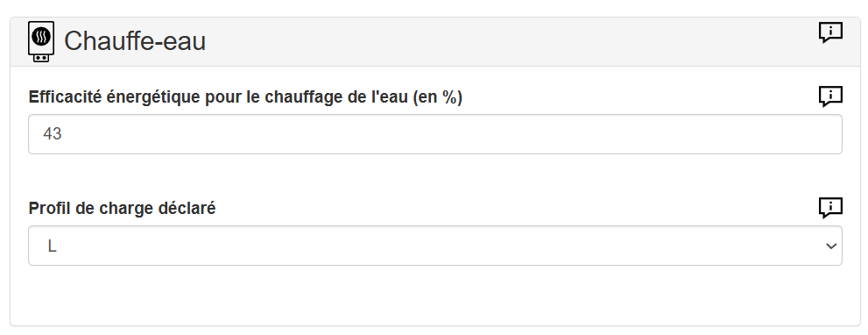Click the value 43 in the efficiency box
The image size is (868, 335).
(52, 134)
